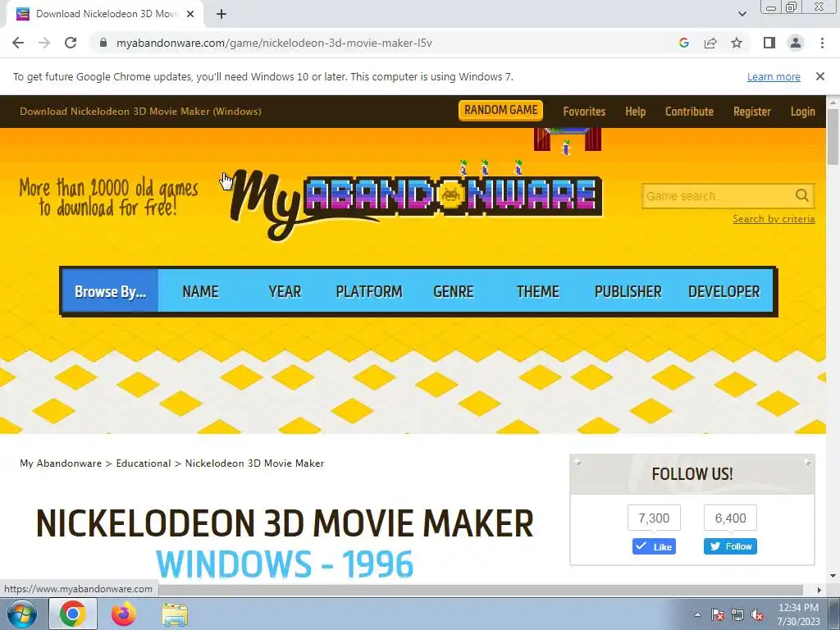Click the Twitter Follow button
This screenshot has width=840, height=630.
click(x=730, y=546)
